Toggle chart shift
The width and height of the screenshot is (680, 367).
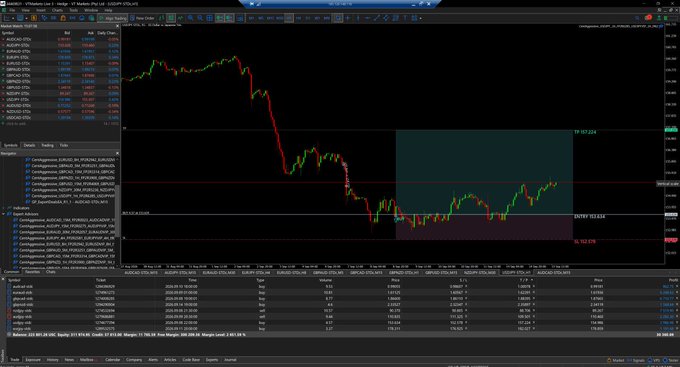(229, 18)
